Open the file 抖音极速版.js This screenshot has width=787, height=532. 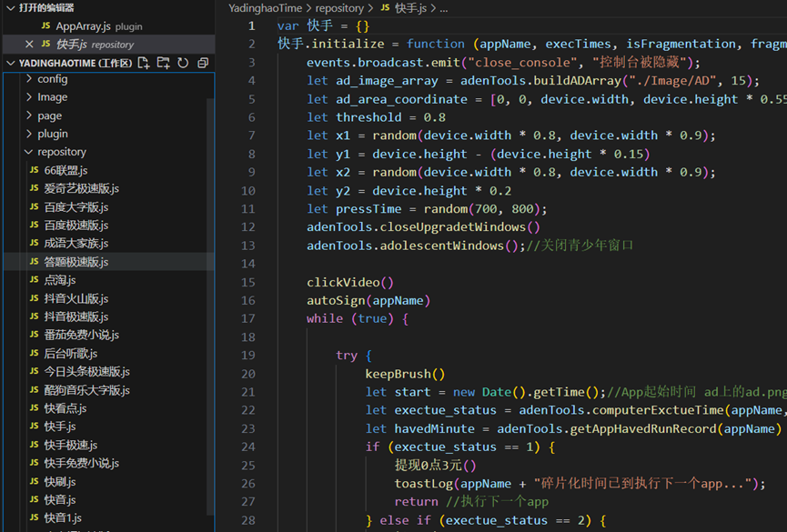tap(76, 316)
